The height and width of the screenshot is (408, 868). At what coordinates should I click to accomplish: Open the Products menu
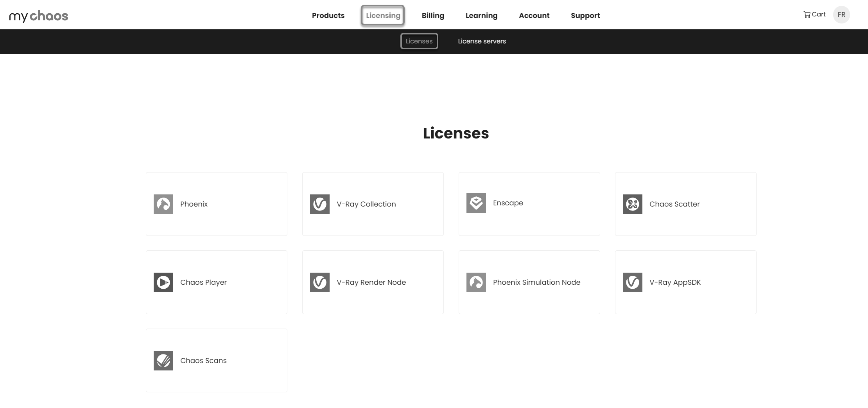click(328, 16)
